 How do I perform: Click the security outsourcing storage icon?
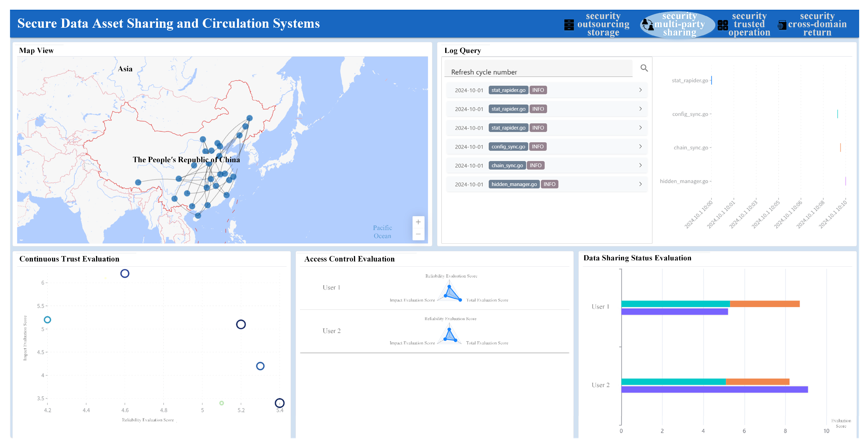tap(569, 25)
